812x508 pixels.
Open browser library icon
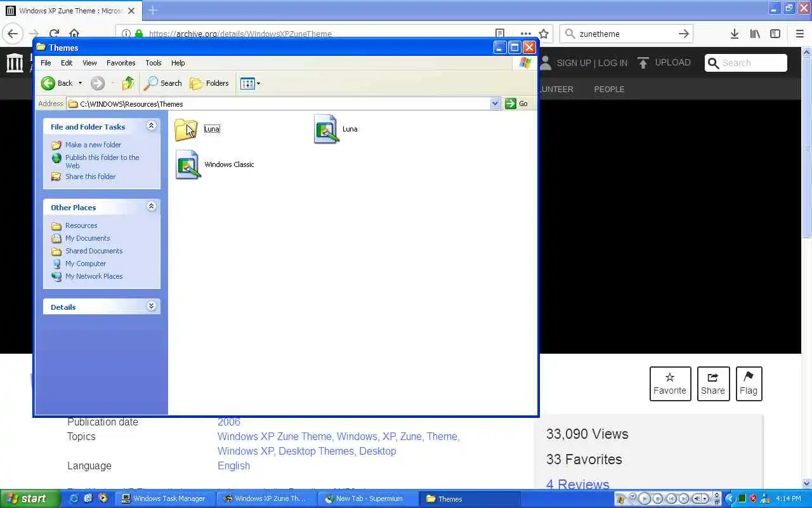coord(755,34)
